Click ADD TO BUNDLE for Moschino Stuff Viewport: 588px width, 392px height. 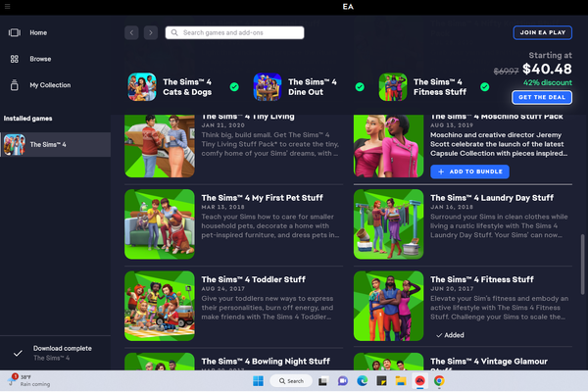[469, 171]
